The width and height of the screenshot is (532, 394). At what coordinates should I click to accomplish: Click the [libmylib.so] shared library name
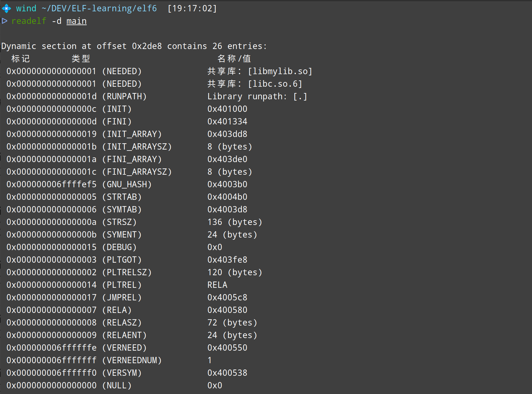(x=280, y=71)
